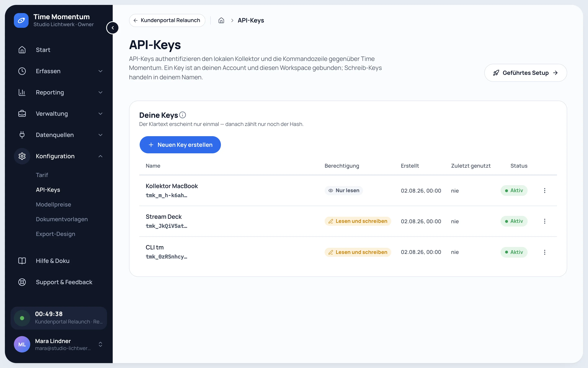The height and width of the screenshot is (368, 588).
Task: Open the Modellpreise submenu item
Action: (53, 204)
